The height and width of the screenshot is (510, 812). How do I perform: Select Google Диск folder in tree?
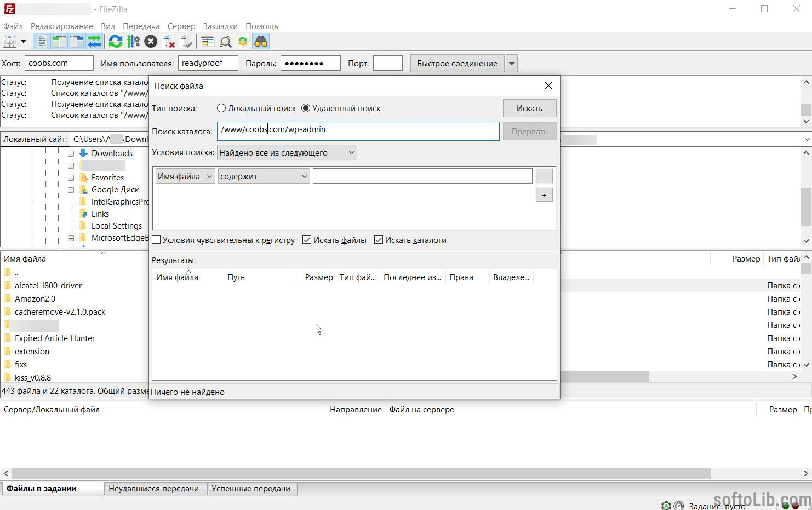(x=115, y=190)
